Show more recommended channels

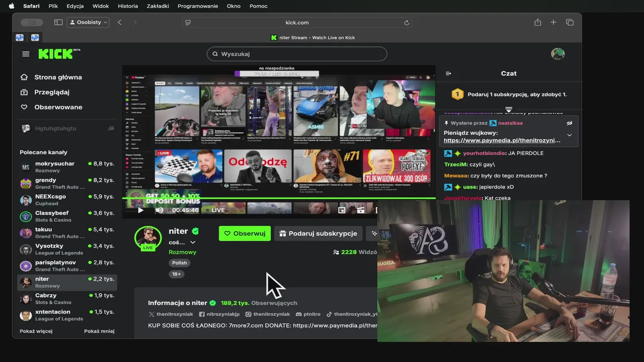(36, 331)
